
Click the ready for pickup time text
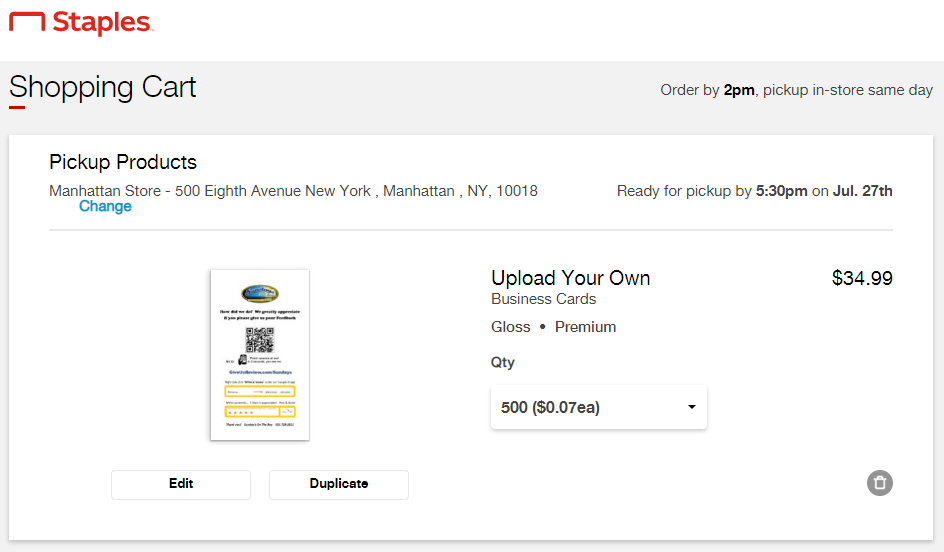pyautogui.click(x=754, y=190)
